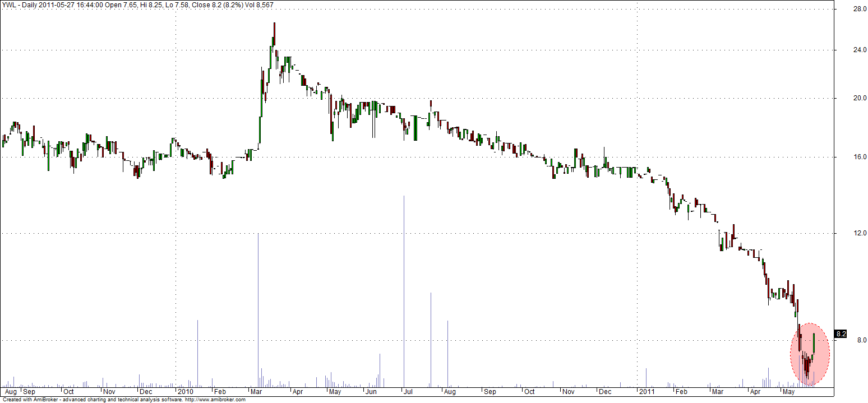
Task: Click the peak candlestick near 26 in March 2010
Action: click(274, 34)
